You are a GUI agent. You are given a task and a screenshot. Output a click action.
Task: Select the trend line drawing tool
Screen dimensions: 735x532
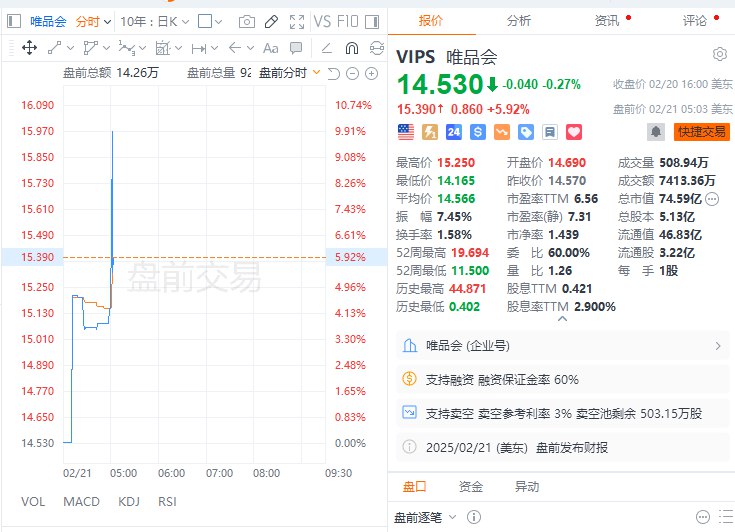(x=54, y=47)
